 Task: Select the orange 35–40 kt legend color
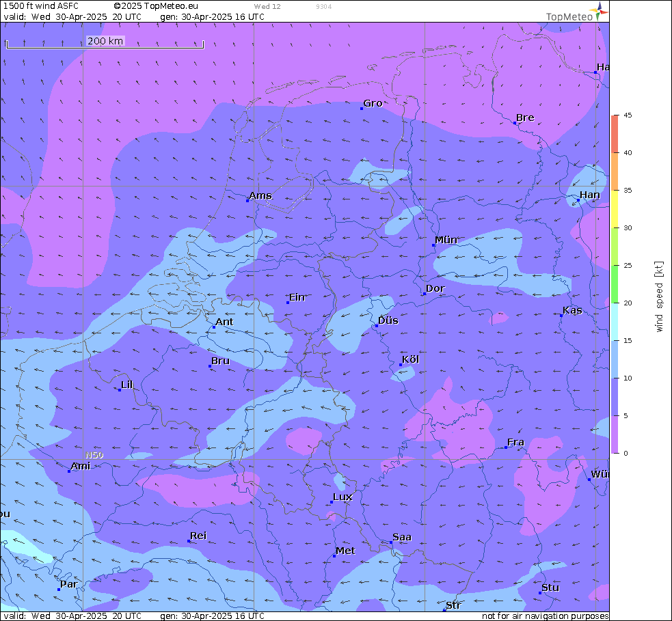[x=615, y=171]
